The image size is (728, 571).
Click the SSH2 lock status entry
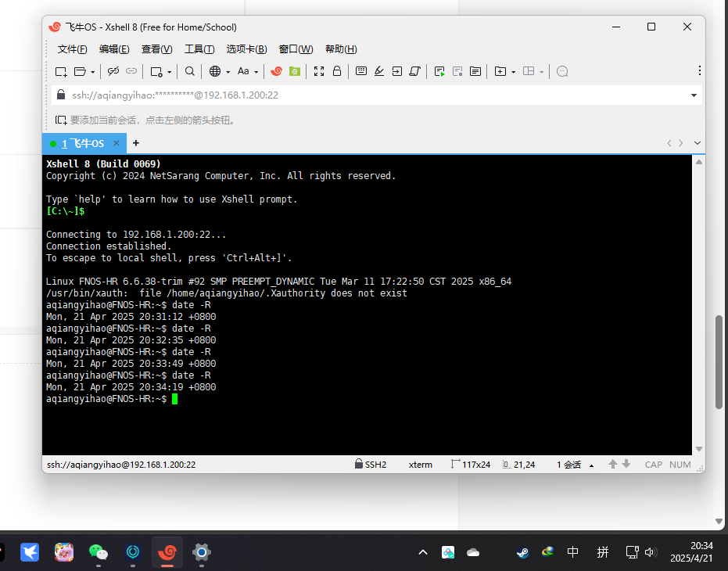click(x=371, y=464)
